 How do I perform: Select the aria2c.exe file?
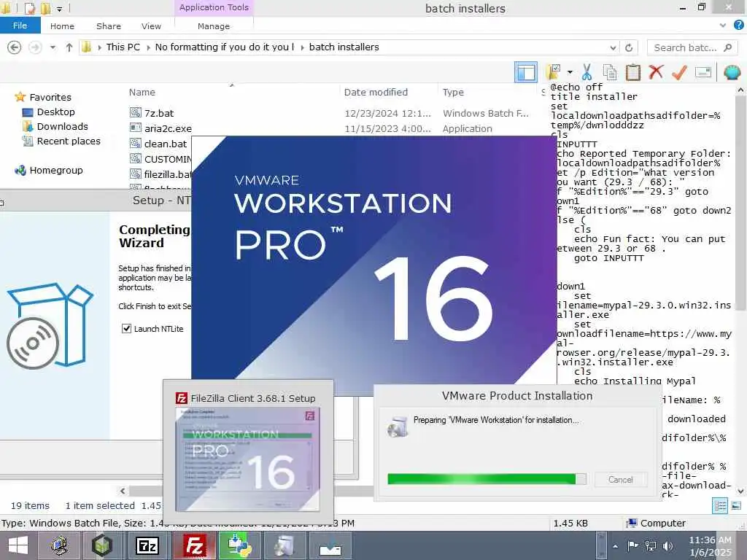(x=168, y=128)
